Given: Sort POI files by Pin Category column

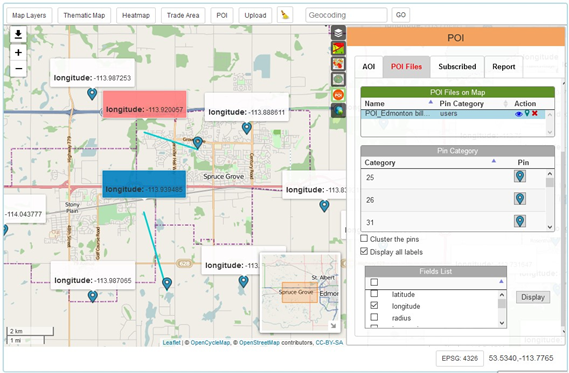Looking at the screenshot, I should pos(505,104).
